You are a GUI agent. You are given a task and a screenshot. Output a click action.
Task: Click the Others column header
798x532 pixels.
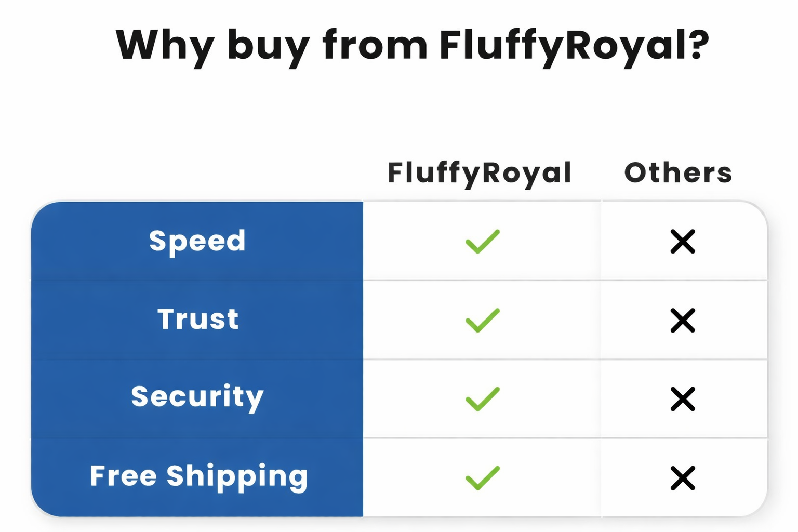[678, 173]
